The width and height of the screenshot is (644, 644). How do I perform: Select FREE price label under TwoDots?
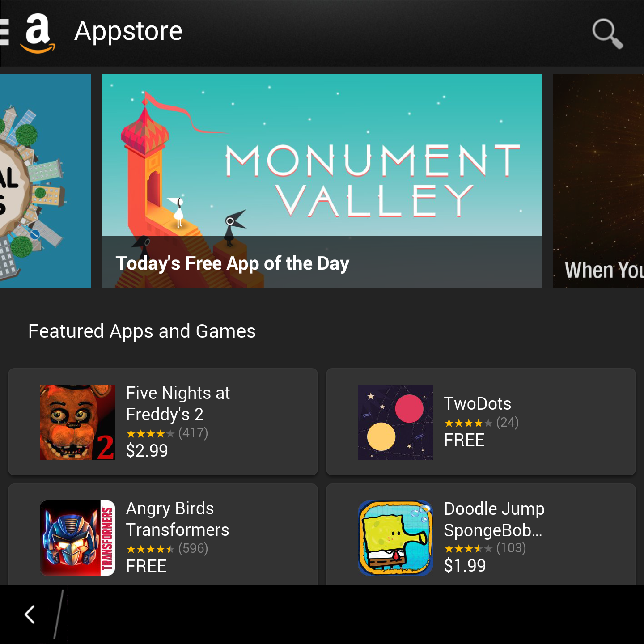tap(464, 440)
